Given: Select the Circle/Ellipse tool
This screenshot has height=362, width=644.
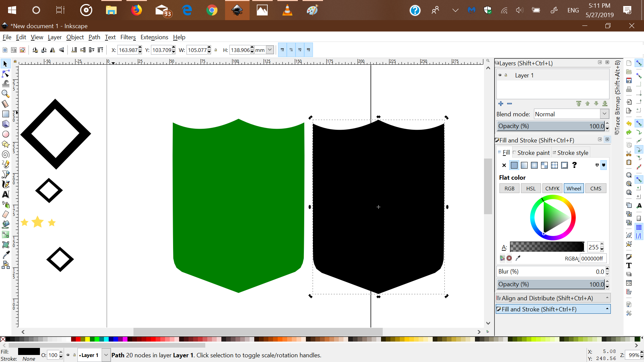Looking at the screenshot, I should [x=6, y=134].
